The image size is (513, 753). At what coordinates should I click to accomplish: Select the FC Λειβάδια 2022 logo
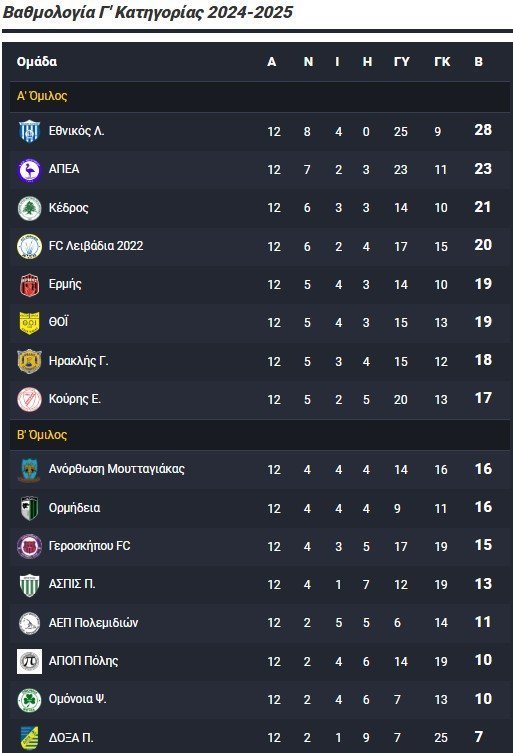tap(29, 246)
